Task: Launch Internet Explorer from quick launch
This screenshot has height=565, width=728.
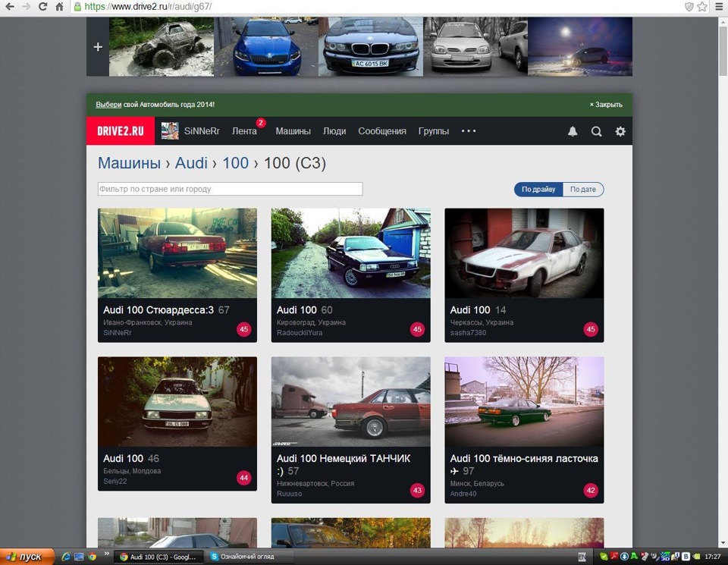Action: (66, 556)
